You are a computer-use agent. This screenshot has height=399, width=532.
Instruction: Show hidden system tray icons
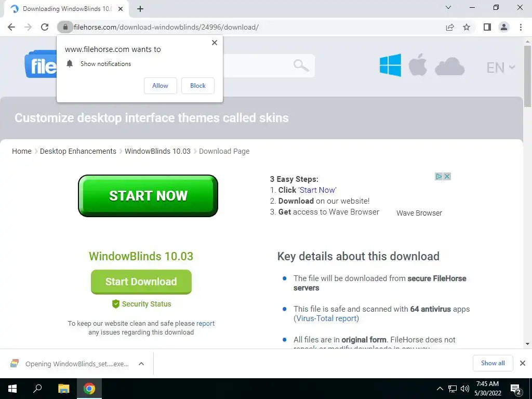click(x=440, y=389)
